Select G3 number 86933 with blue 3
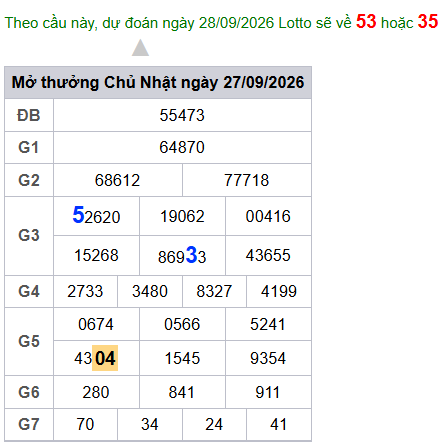This screenshot has width=445, height=446. point(182,256)
